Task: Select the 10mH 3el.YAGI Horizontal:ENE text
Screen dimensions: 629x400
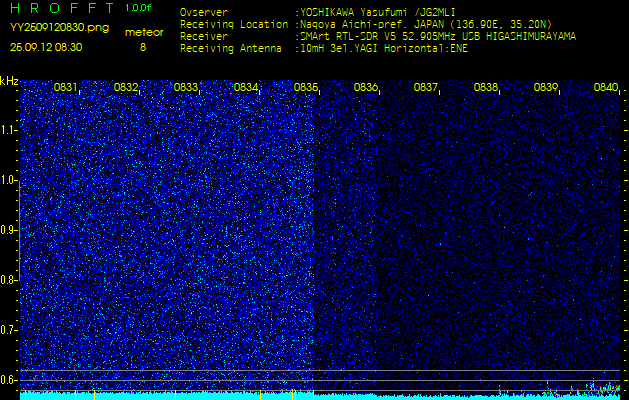Action: click(x=384, y=49)
